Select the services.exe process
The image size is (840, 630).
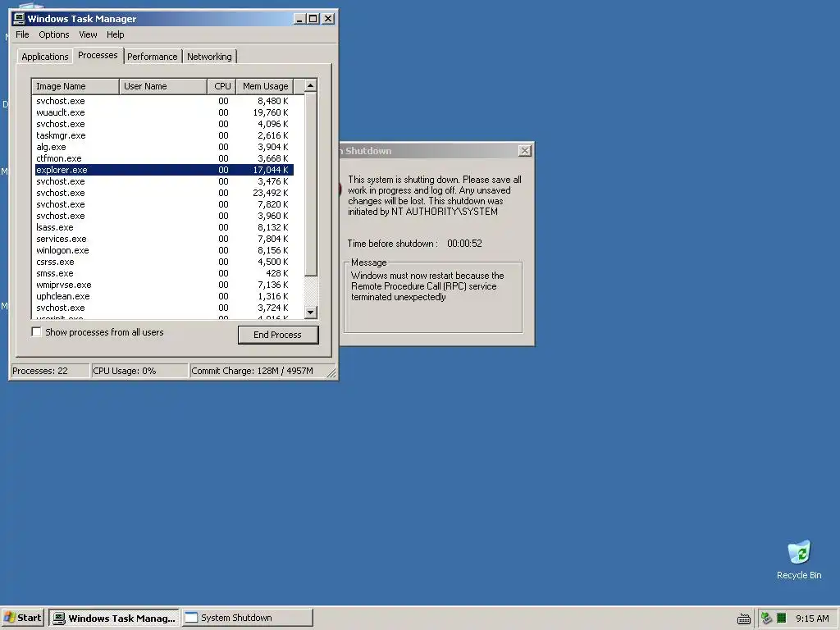[163, 239]
